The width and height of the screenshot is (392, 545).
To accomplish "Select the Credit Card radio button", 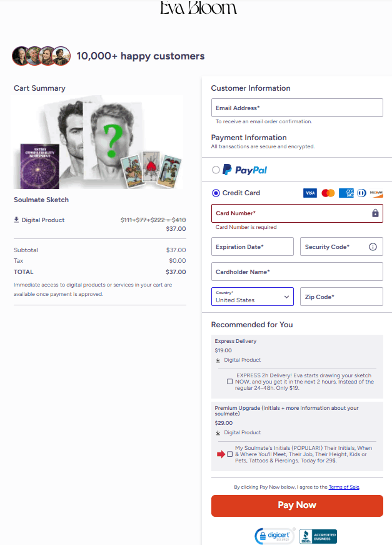I will [x=216, y=193].
